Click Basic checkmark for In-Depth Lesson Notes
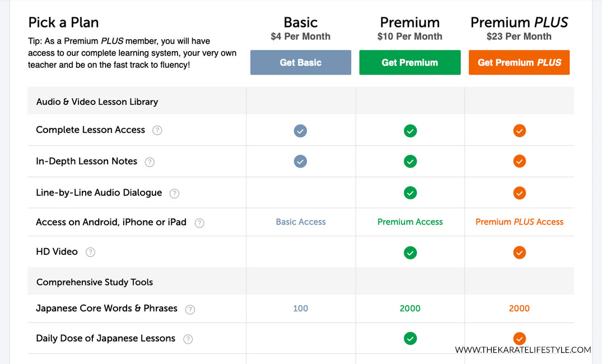This screenshot has height=364, width=602. pos(301,162)
